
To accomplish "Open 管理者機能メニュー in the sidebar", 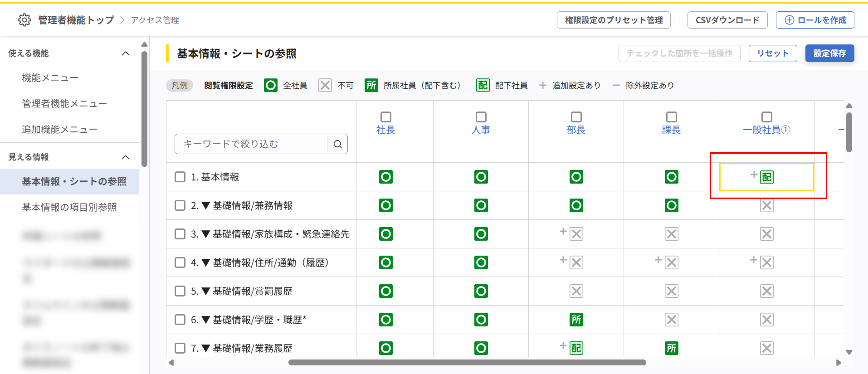I will click(x=64, y=104).
